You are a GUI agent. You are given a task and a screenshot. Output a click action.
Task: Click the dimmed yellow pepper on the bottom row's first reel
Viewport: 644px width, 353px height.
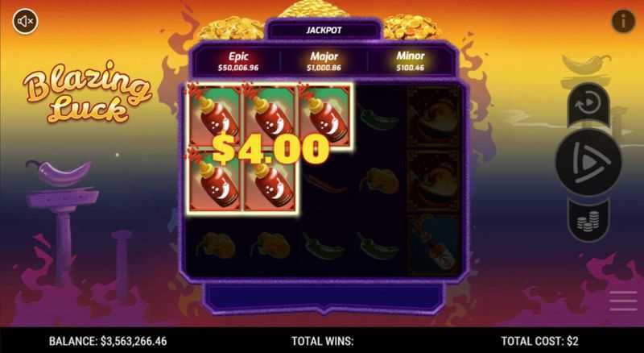pyautogui.click(x=215, y=246)
